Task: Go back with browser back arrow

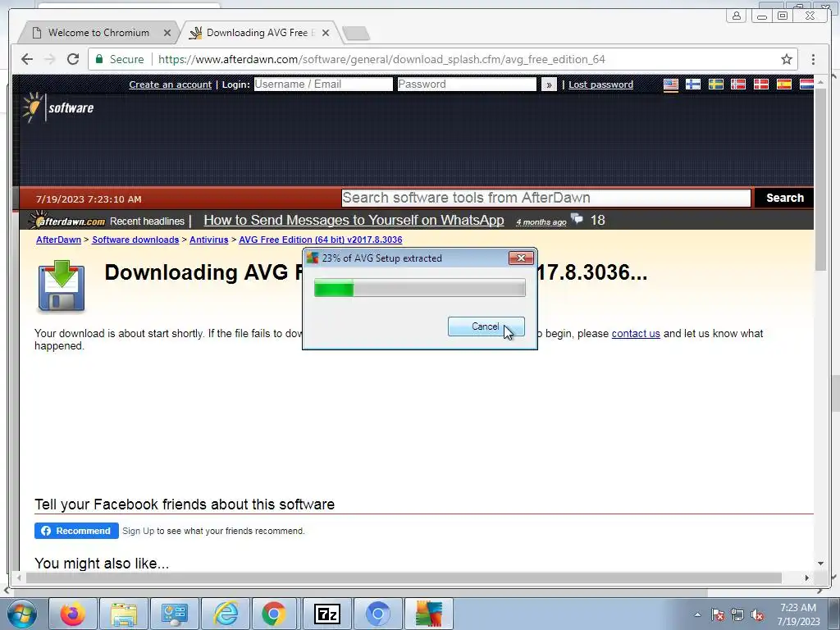Action: [x=27, y=59]
